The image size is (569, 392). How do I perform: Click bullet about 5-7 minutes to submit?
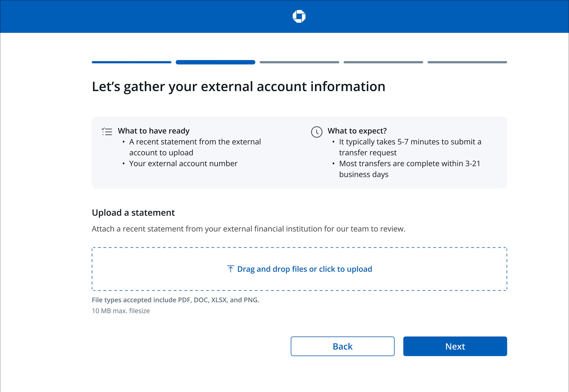[x=410, y=147]
